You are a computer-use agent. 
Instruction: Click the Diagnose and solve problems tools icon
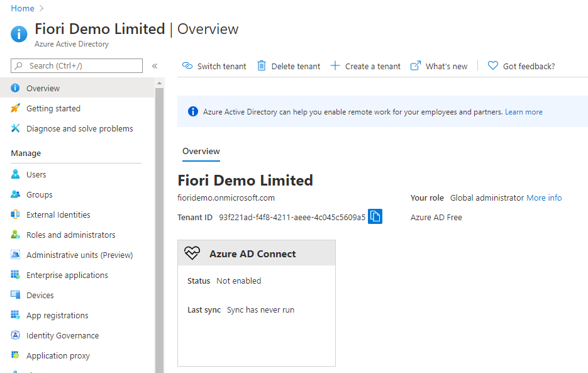pyautogui.click(x=15, y=128)
